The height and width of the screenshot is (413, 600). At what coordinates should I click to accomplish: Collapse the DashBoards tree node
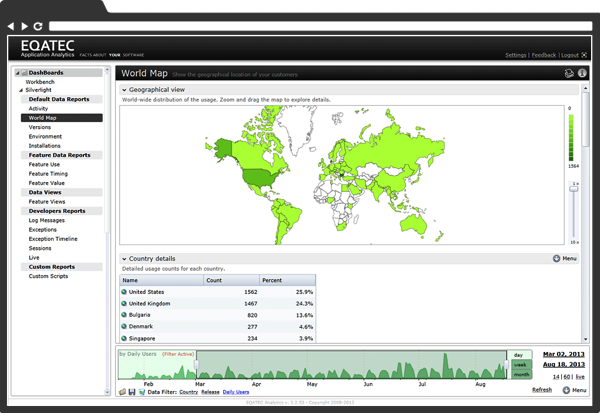(17, 73)
